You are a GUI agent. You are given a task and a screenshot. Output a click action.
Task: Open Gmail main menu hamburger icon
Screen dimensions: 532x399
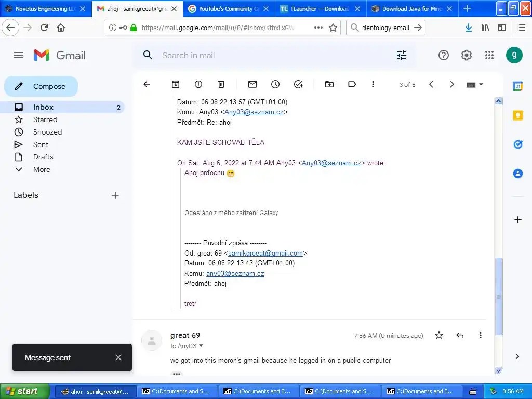(x=19, y=55)
